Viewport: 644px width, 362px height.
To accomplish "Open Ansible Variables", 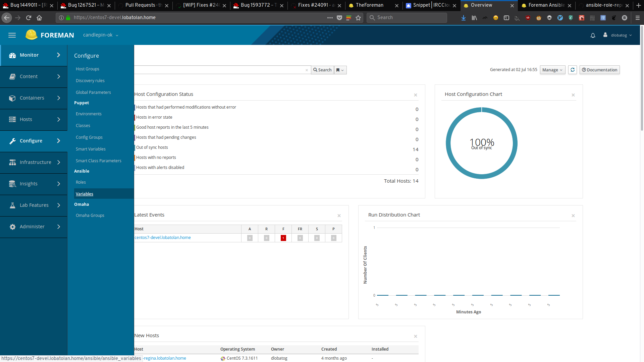I will 85,194.
